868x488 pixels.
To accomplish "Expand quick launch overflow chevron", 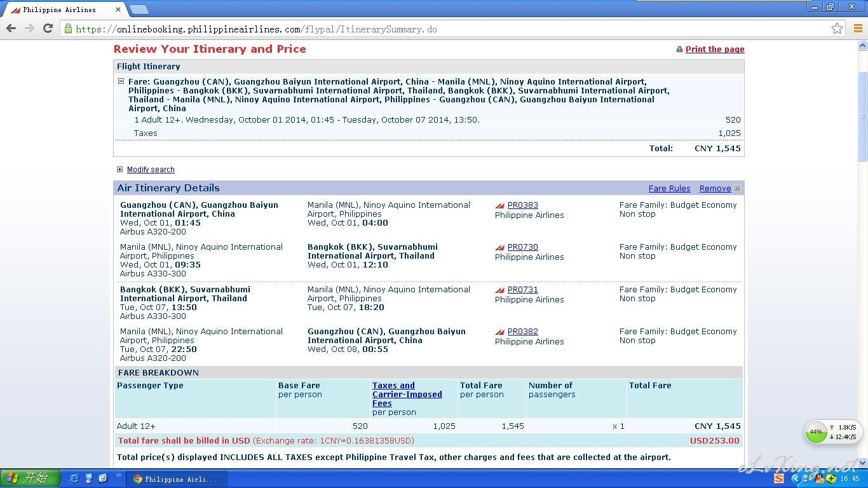I will pyautogui.click(x=119, y=475).
